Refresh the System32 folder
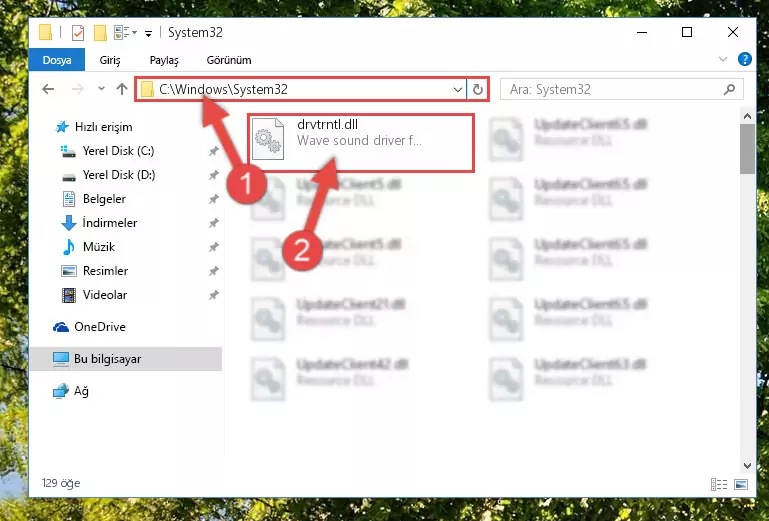The image size is (769, 521). point(478,90)
